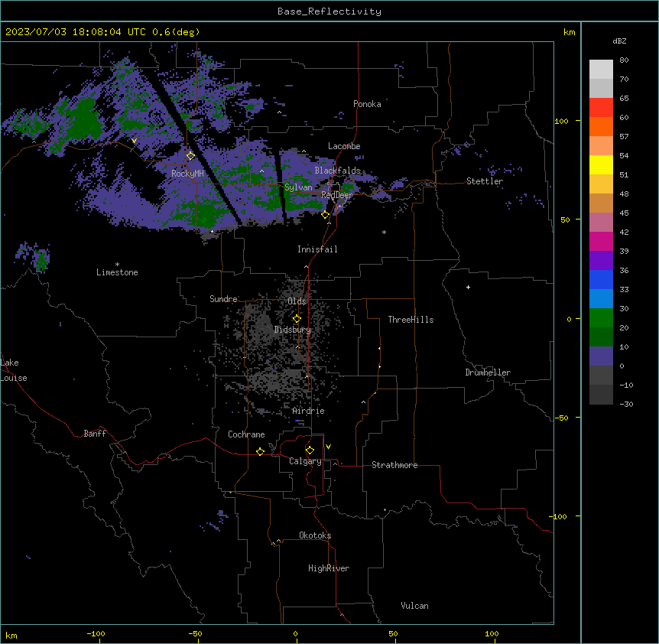Click the RockyMH label

point(187,173)
